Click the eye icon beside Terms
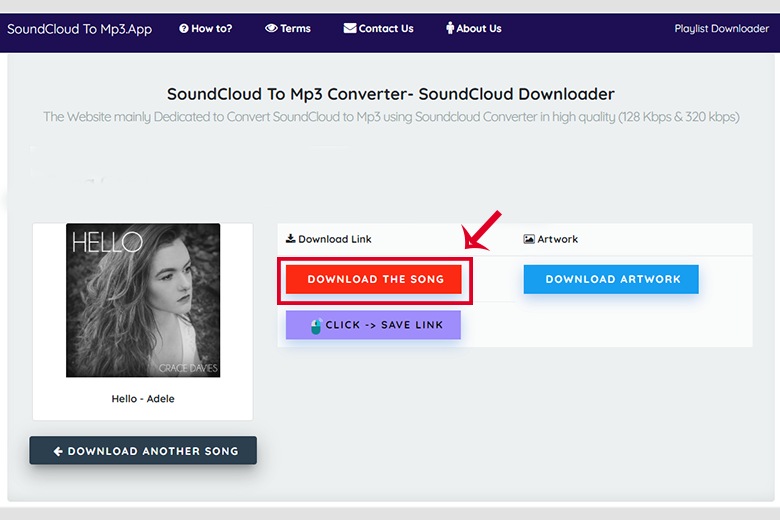Screen dimensions: 780x520 tap(271, 28)
